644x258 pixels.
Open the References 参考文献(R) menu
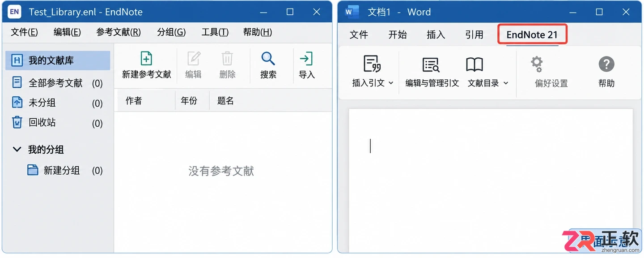pyautogui.click(x=119, y=32)
